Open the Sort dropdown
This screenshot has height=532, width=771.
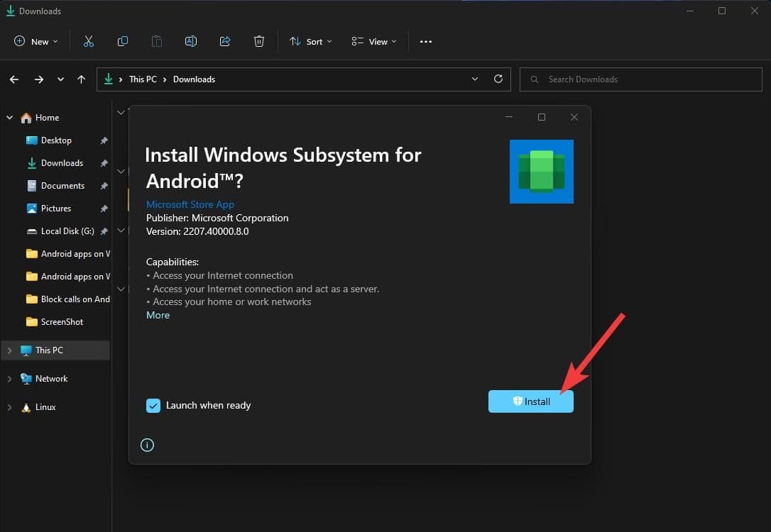tap(310, 41)
